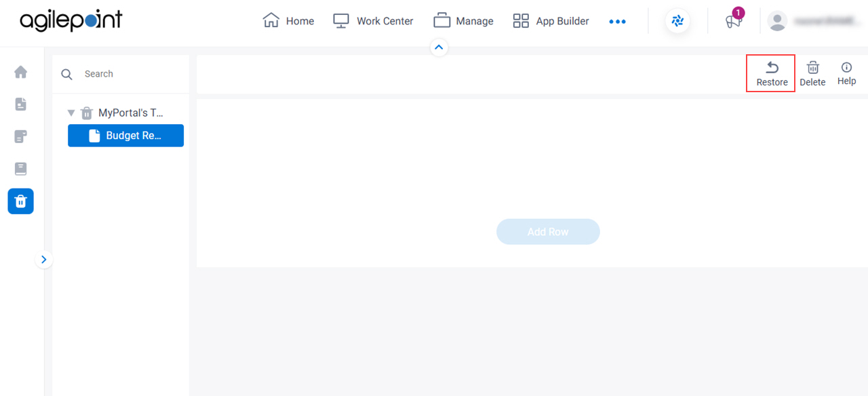Image resolution: width=868 pixels, height=396 pixels.
Task: Click the Delete trash button
Action: tap(812, 74)
